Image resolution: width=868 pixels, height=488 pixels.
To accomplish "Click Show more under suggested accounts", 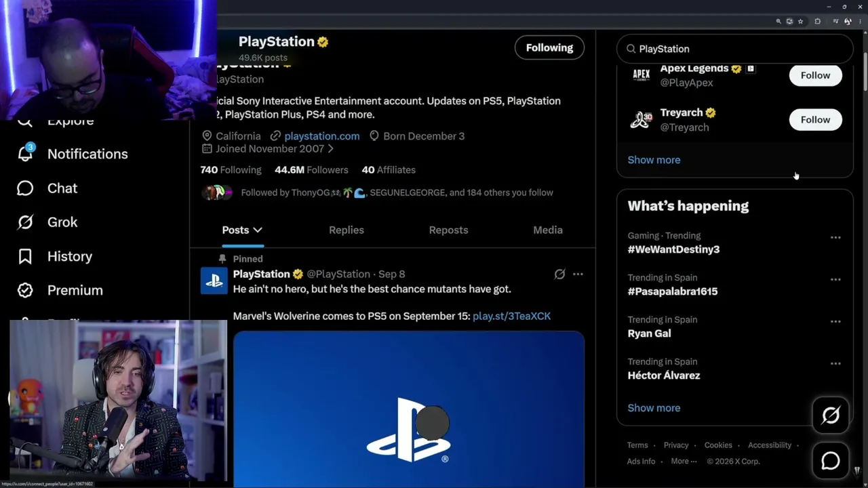I will [x=654, y=160].
